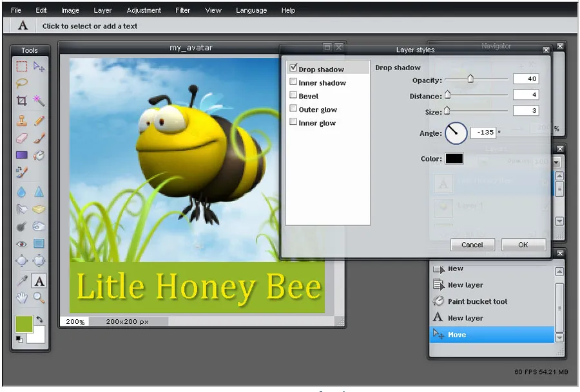Select the Burn tool
Viewport: 580px width, 392px height.
tap(39, 226)
